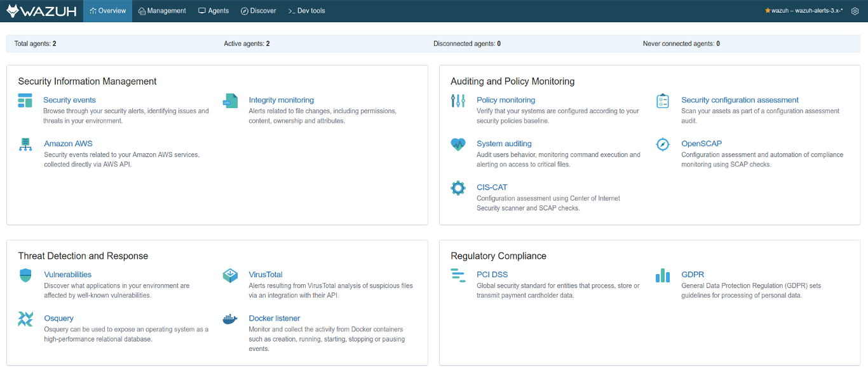Viewport: 868px width, 372px height.
Task: Open the CIS-CAT link
Action: pos(492,188)
